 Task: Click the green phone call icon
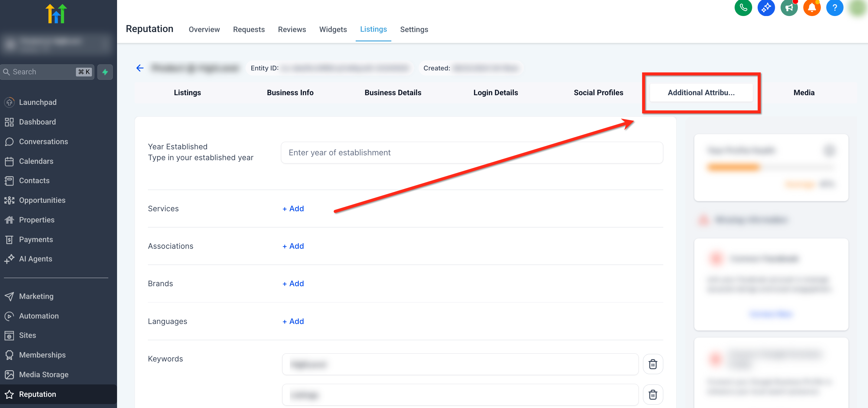coord(743,8)
